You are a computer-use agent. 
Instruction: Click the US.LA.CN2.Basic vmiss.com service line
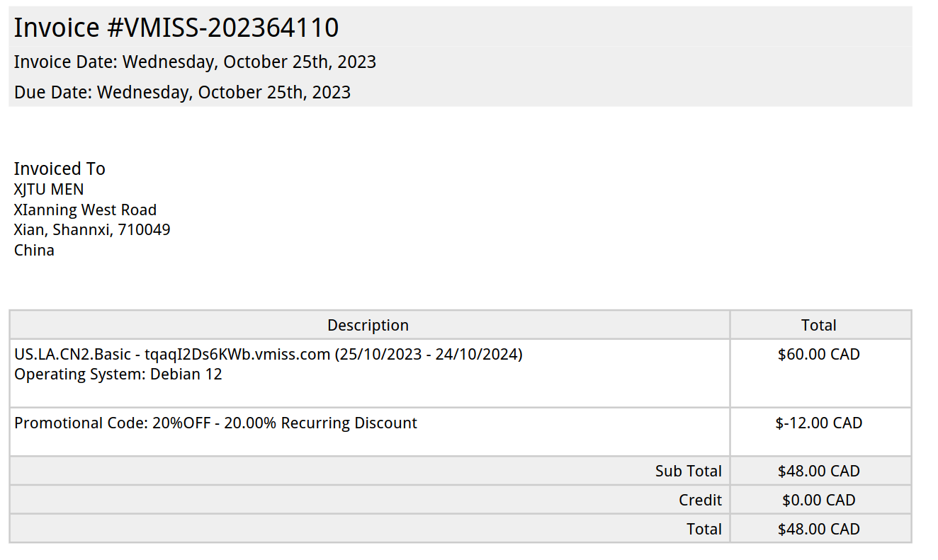(268, 354)
